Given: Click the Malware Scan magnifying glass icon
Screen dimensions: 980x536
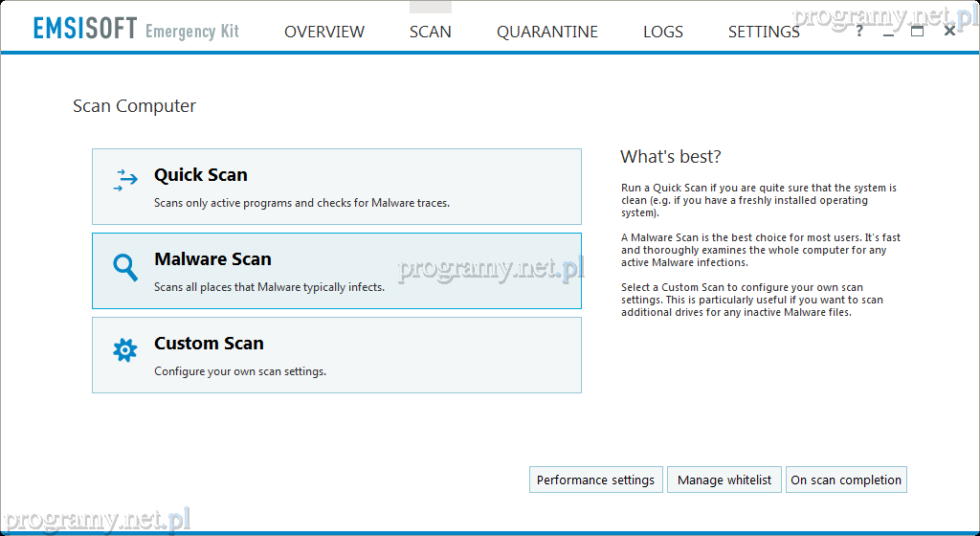Looking at the screenshot, I should point(125,268).
